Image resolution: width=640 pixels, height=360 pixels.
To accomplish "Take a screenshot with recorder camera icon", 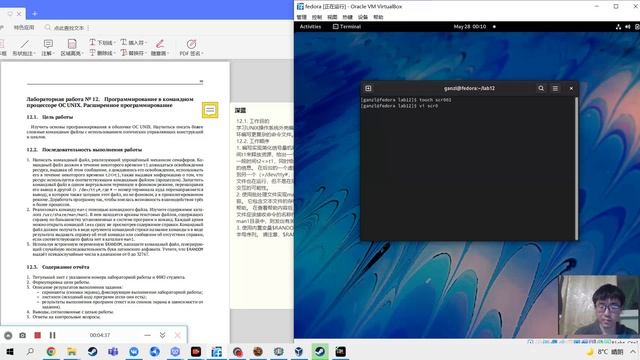I will [22, 335].
